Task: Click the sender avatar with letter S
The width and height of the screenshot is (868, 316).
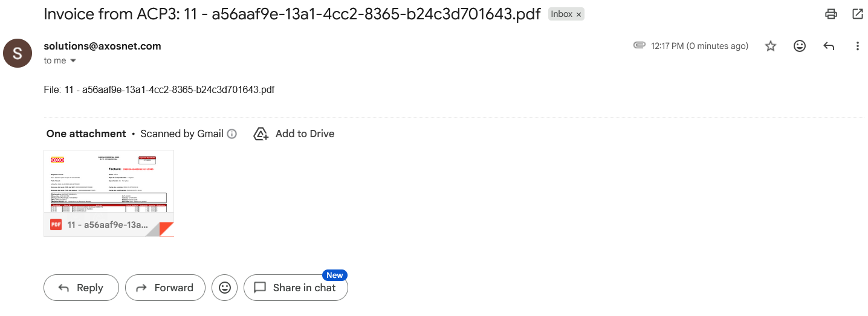Action: click(x=18, y=53)
